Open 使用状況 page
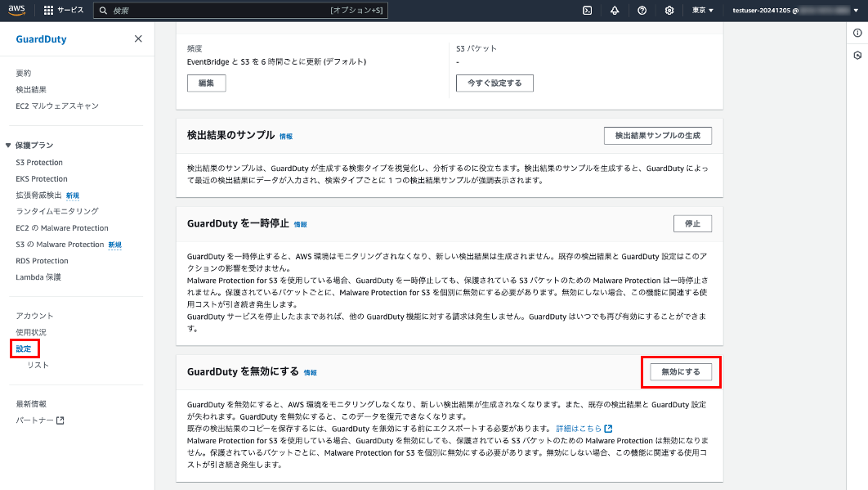Viewport: 868px width, 490px height. (x=31, y=332)
